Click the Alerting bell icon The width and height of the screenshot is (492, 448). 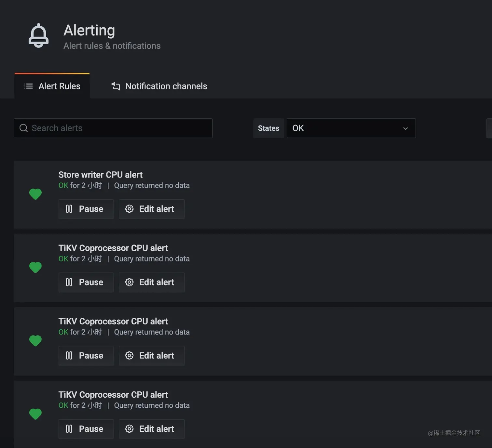[x=38, y=36]
